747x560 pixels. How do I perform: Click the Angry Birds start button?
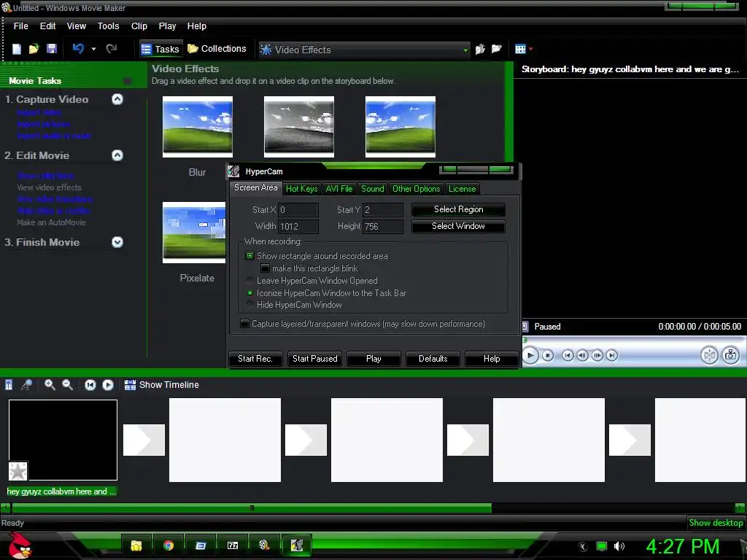tap(20, 545)
